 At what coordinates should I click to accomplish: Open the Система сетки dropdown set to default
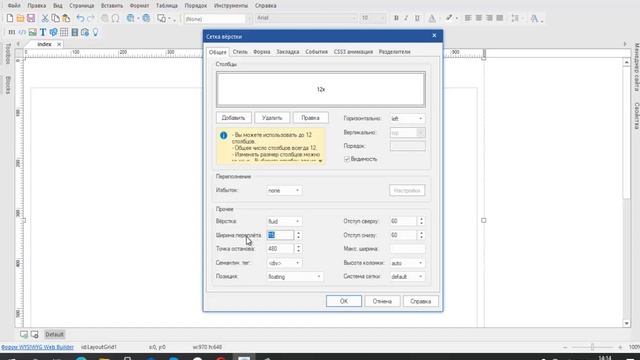coord(407,277)
